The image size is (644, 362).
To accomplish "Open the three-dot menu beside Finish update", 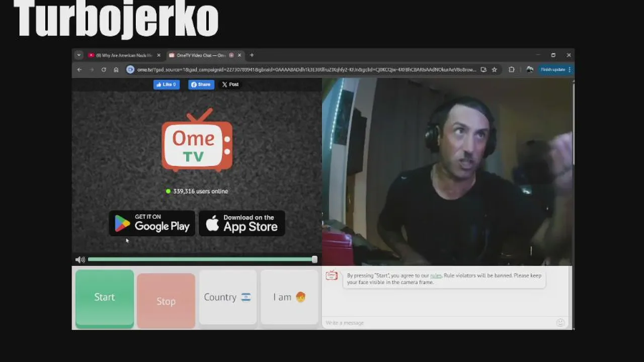I will pyautogui.click(x=570, y=70).
